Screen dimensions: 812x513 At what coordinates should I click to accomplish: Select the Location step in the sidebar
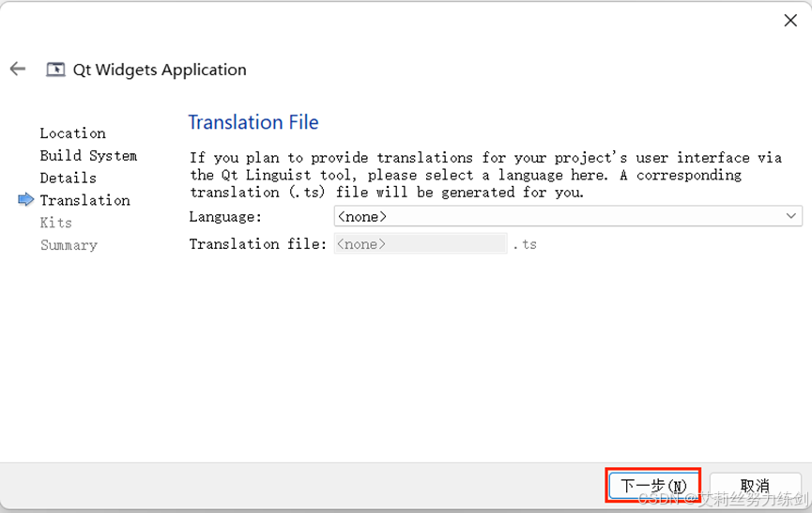(x=73, y=133)
